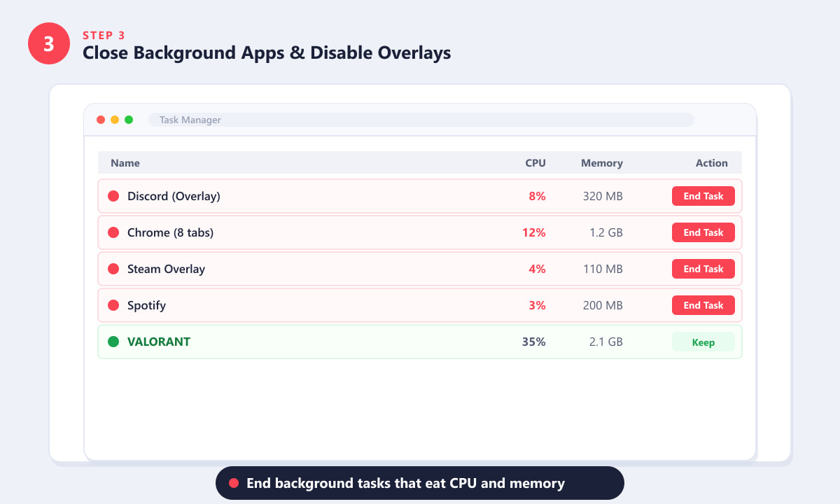Select the Chrome (8 tabs) process name
Viewport: 840px width, 504px height.
click(x=170, y=232)
